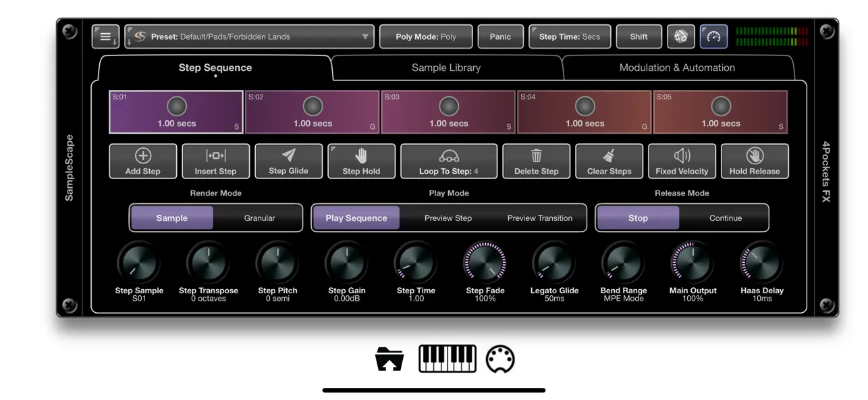Set Release Mode to Continue
Viewport: 868px width, 400px height.
pyautogui.click(x=725, y=218)
